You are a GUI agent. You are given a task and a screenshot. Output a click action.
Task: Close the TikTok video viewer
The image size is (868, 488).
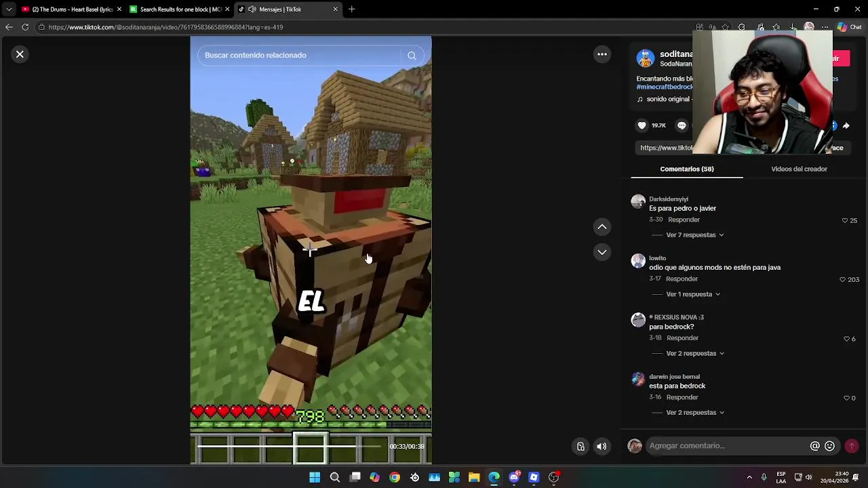[x=20, y=54]
